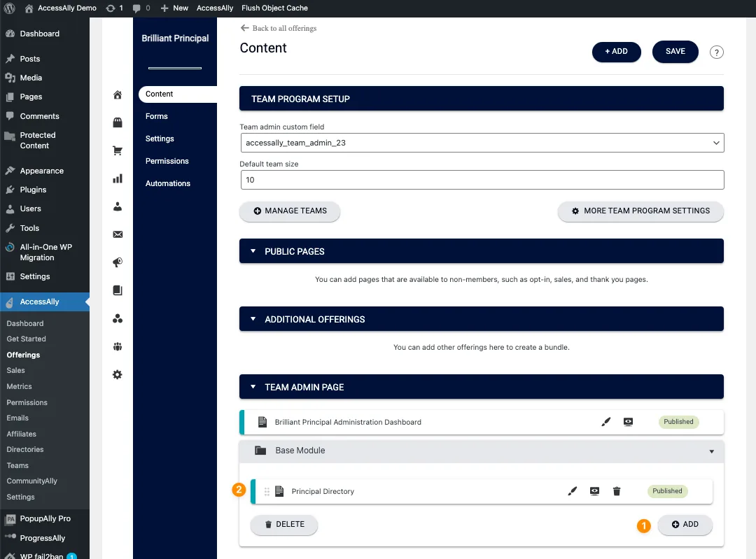
Task: Delete Principal Directory using the trash icon
Action: tap(616, 490)
